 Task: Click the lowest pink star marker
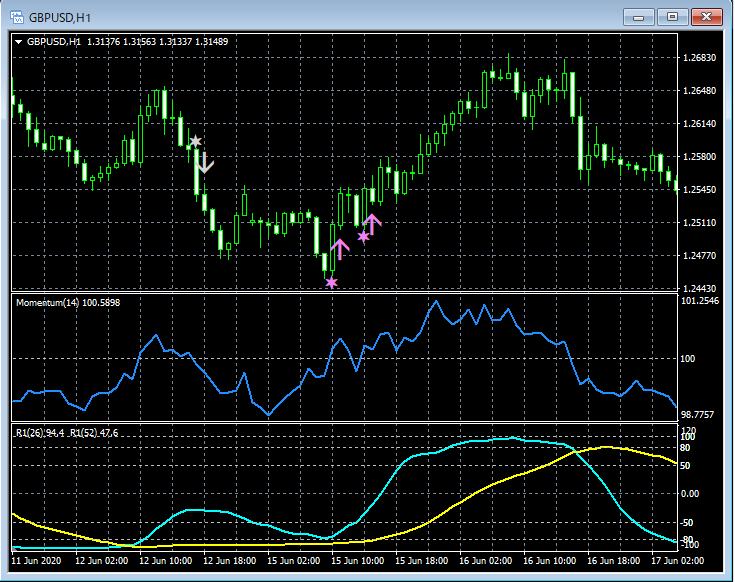(x=332, y=283)
